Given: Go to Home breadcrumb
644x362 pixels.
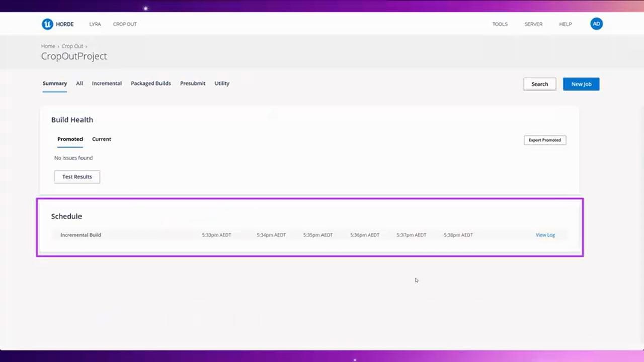Looking at the screenshot, I should click(x=48, y=46).
